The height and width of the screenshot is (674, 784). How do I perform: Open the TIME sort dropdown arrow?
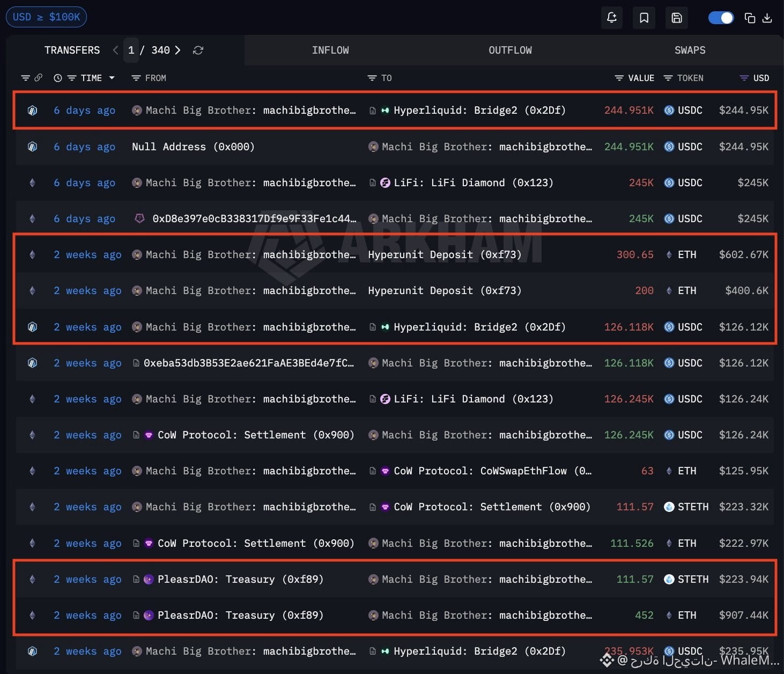tap(112, 78)
